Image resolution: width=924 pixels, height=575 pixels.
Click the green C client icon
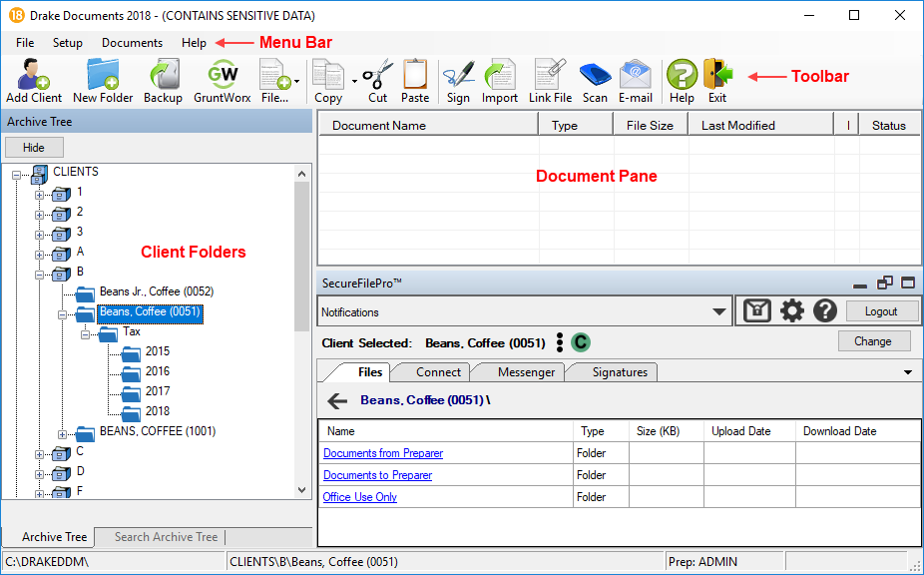pyautogui.click(x=581, y=342)
